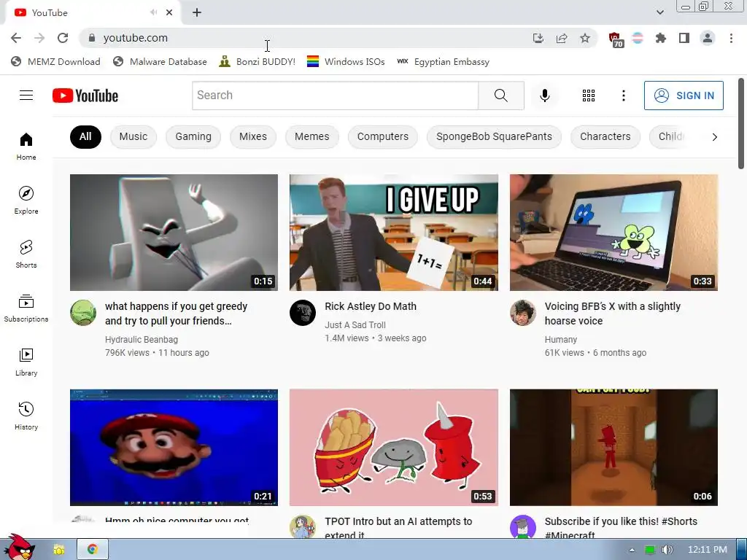Open Just A Sad Troll channel name
Image resolution: width=747 pixels, height=560 pixels.
tap(355, 324)
